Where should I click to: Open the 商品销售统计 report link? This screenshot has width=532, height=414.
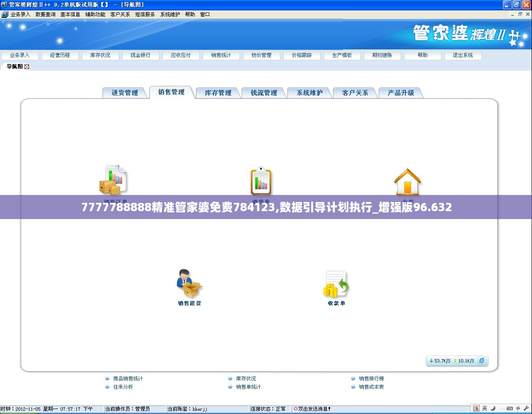128,379
